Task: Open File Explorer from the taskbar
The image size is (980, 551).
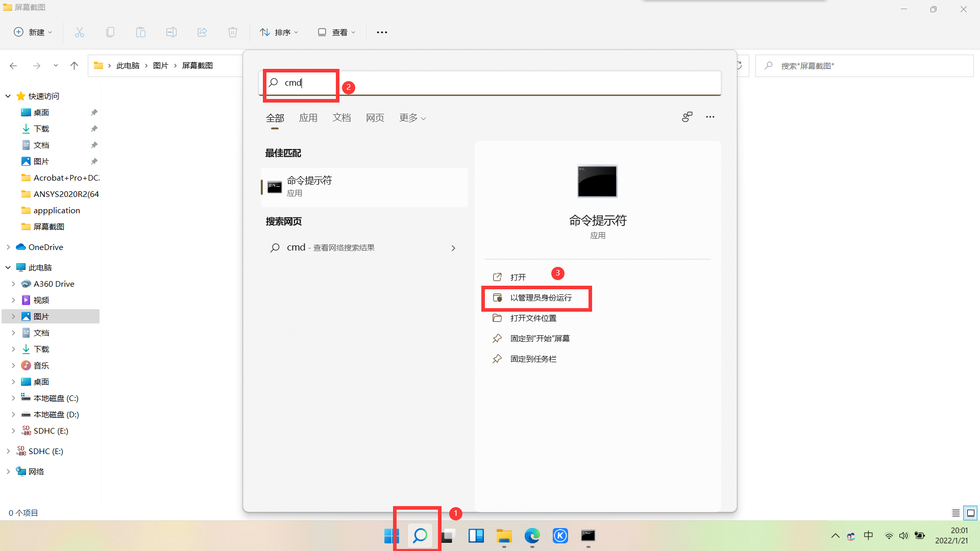Action: pyautogui.click(x=504, y=535)
